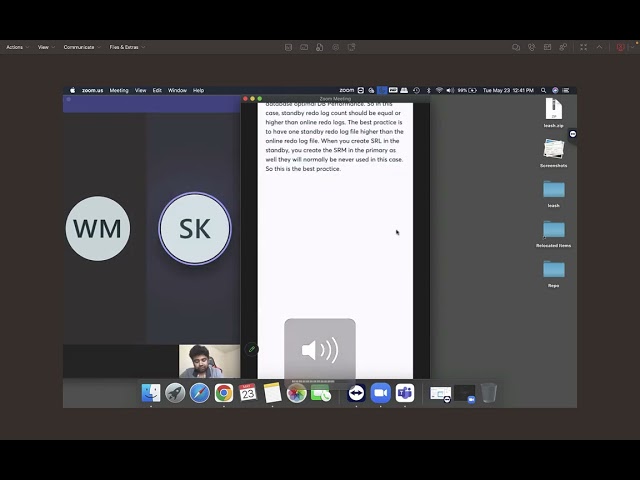Open the Apple menu on the remote Mac
This screenshot has width=640, height=480.
pos(73,90)
